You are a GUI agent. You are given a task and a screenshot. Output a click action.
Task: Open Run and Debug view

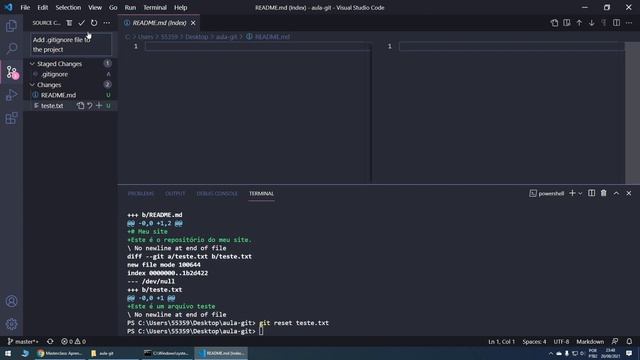(11, 95)
